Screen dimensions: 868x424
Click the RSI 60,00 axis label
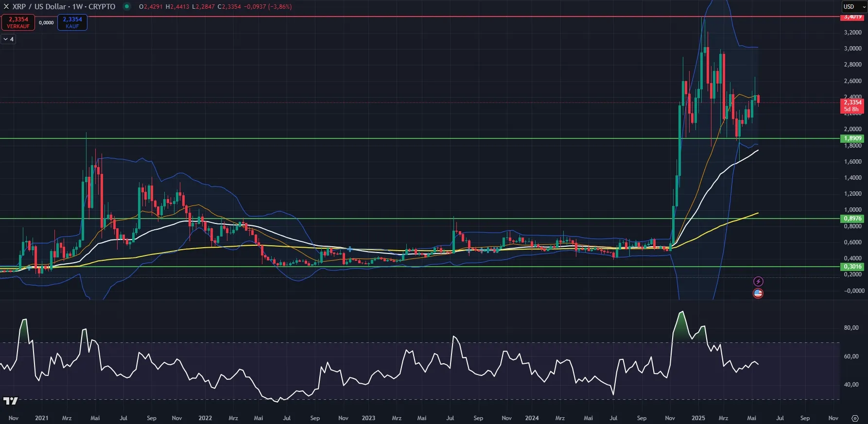tap(851, 356)
